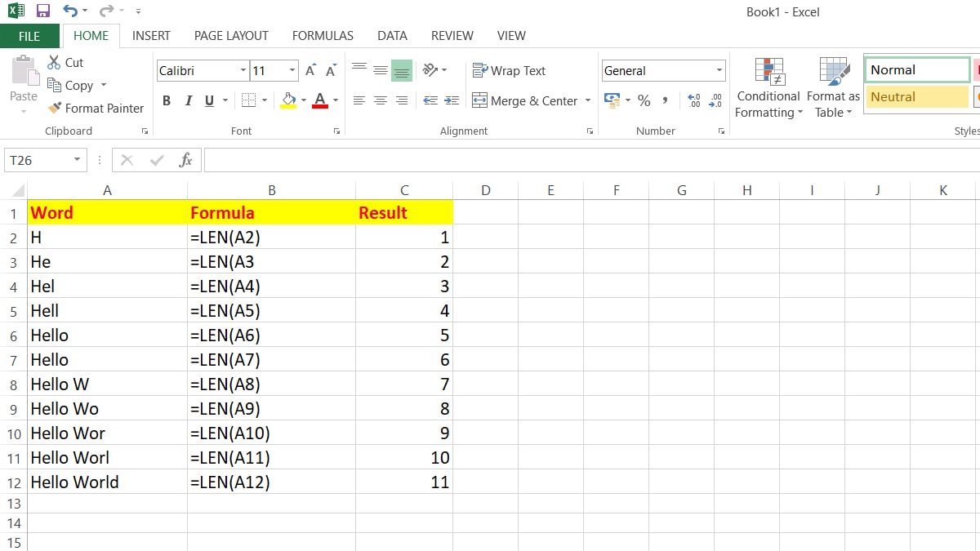Click the Align Right icon
Viewport: 980px width, 551px height.
[x=402, y=100]
